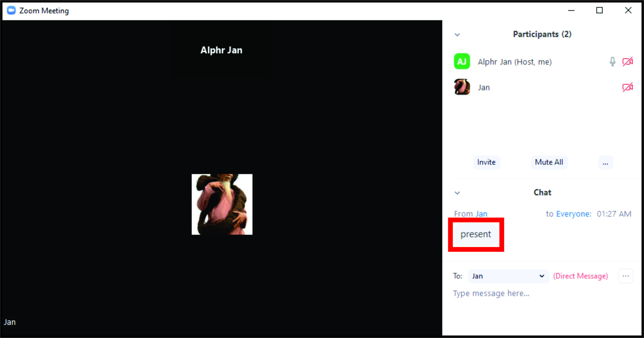This screenshot has width=644, height=338.
Task: Select Alphr Jan (Host, me) participant row
Action: tap(515, 62)
